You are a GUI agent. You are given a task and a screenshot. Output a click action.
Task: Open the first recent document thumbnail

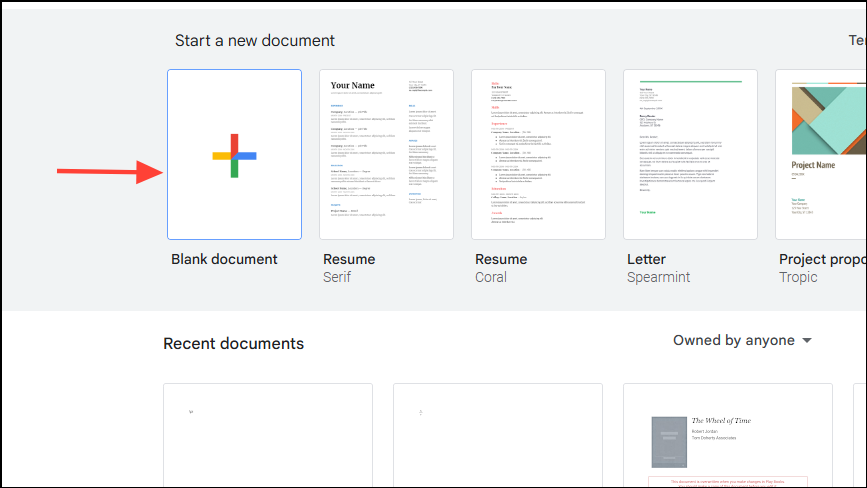(x=268, y=435)
